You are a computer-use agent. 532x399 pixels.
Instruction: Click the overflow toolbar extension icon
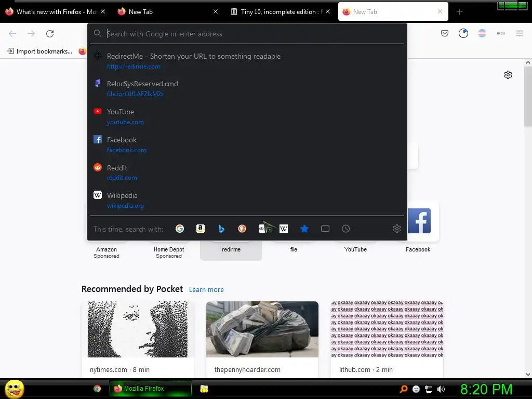pos(501,33)
